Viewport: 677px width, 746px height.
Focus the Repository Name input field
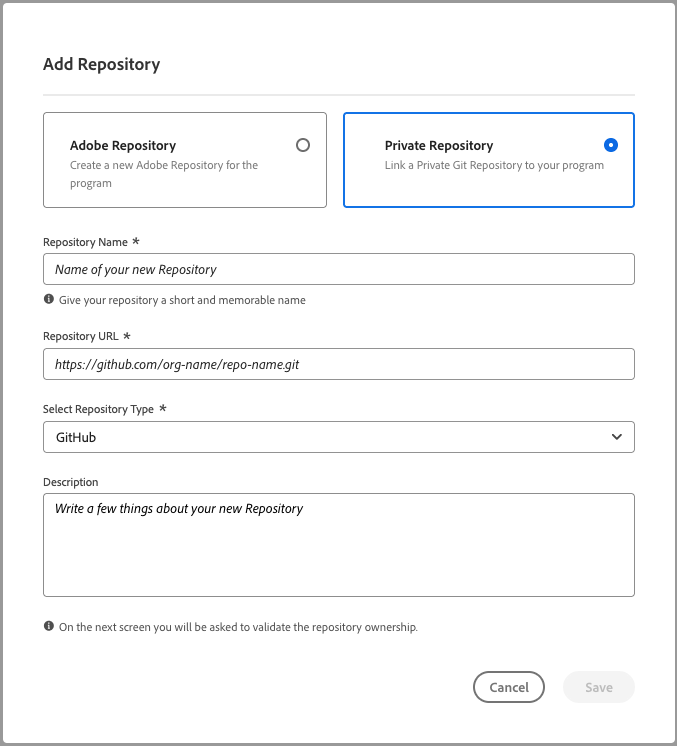[338, 269]
